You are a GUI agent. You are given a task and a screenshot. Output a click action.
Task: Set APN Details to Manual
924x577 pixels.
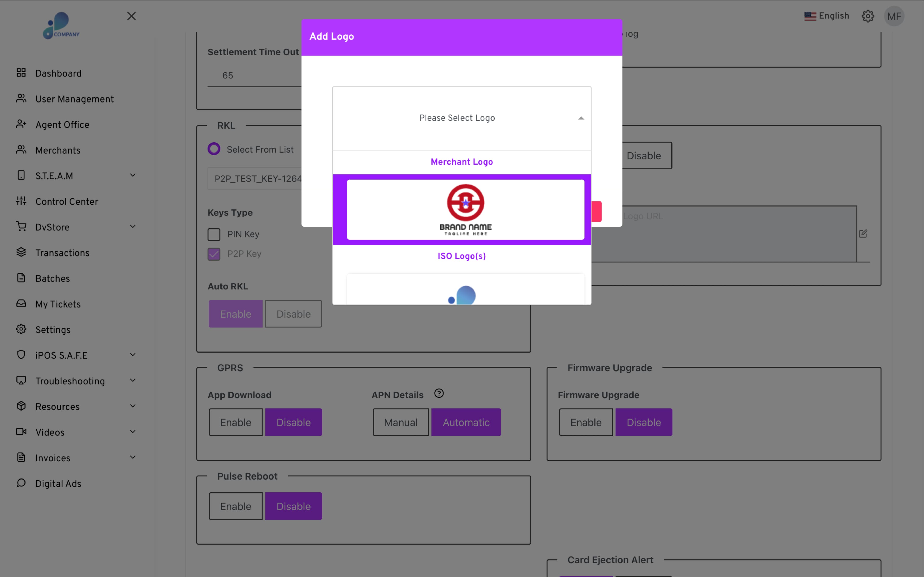pyautogui.click(x=400, y=422)
